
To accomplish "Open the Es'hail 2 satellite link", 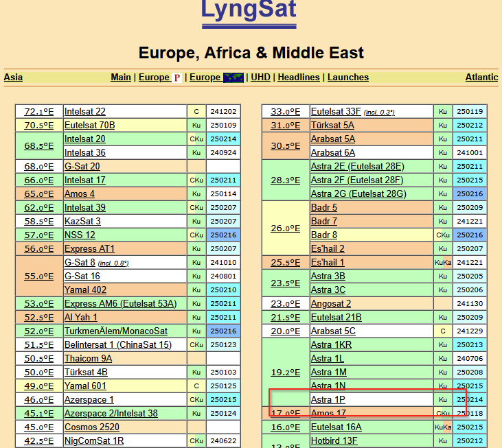I will tap(328, 249).
